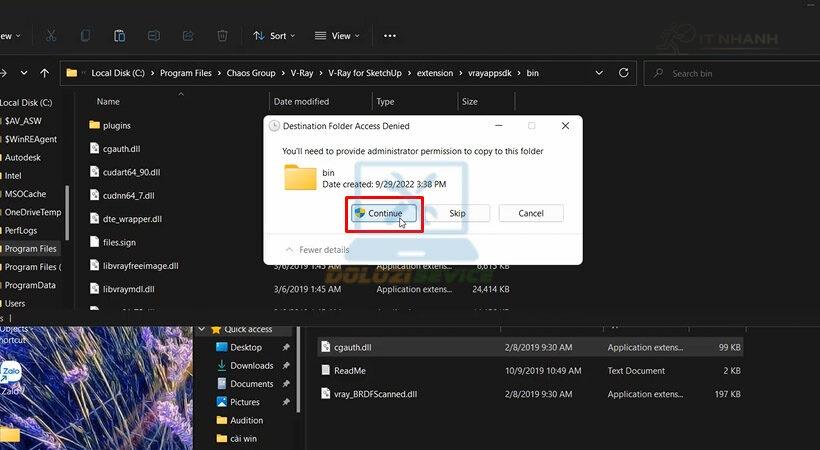Select Program Files in navigation pane

30,249
